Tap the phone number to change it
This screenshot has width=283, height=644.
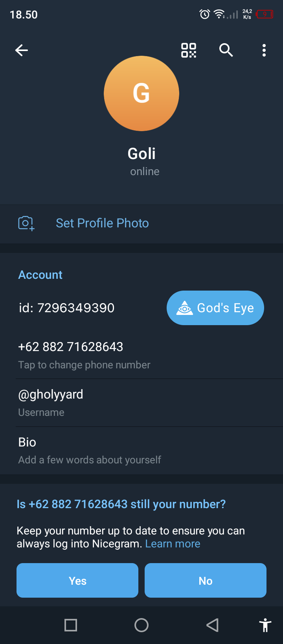(x=71, y=347)
